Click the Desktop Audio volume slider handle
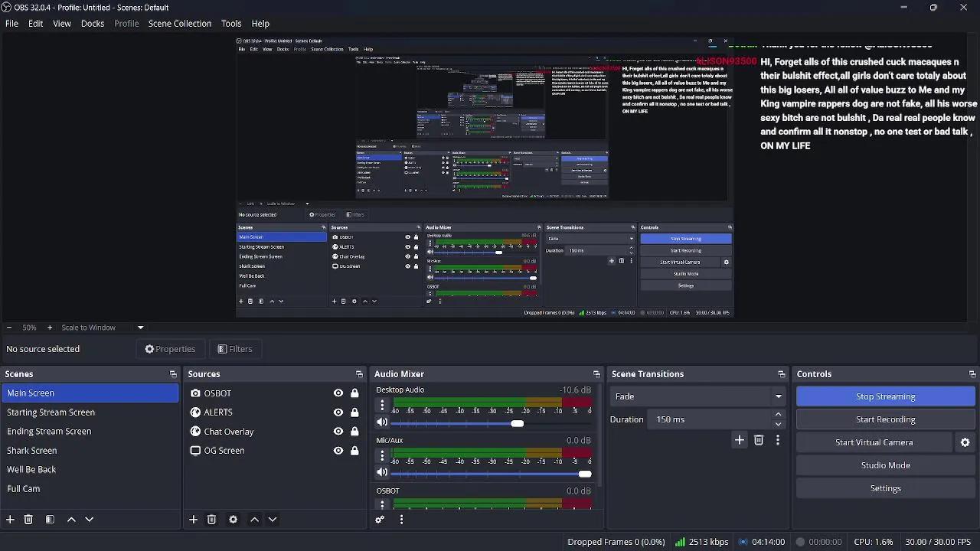This screenshot has height=551, width=980. click(x=518, y=423)
